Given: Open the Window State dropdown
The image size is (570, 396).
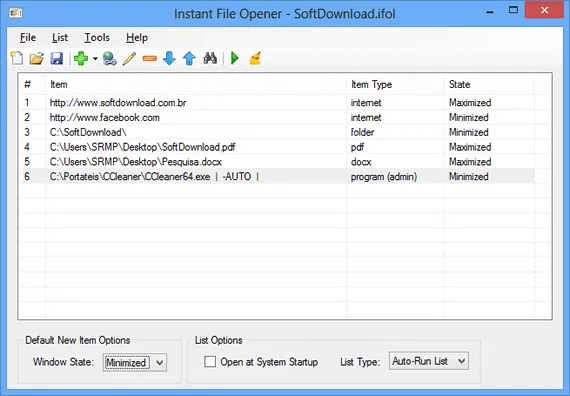Looking at the screenshot, I should [x=135, y=363].
